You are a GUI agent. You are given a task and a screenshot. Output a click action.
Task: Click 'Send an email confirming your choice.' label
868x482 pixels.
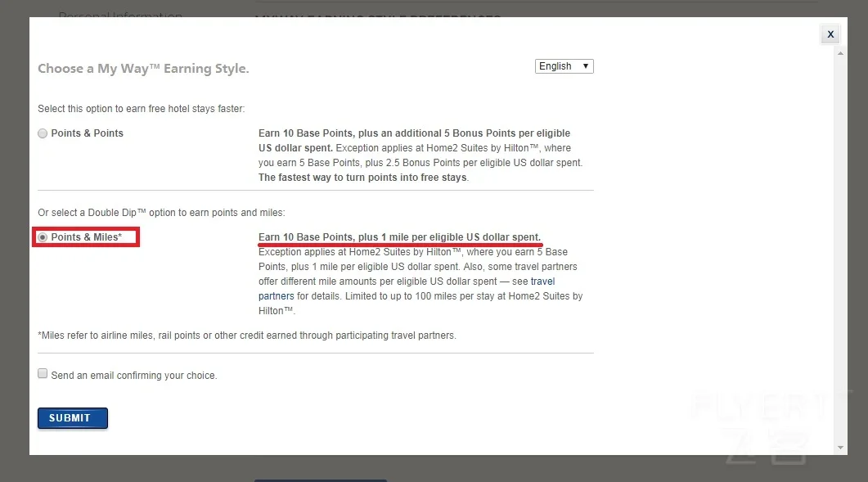134,376
